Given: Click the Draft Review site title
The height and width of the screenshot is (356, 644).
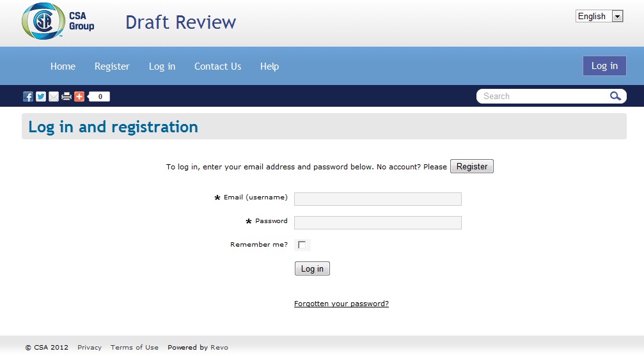Looking at the screenshot, I should (181, 22).
